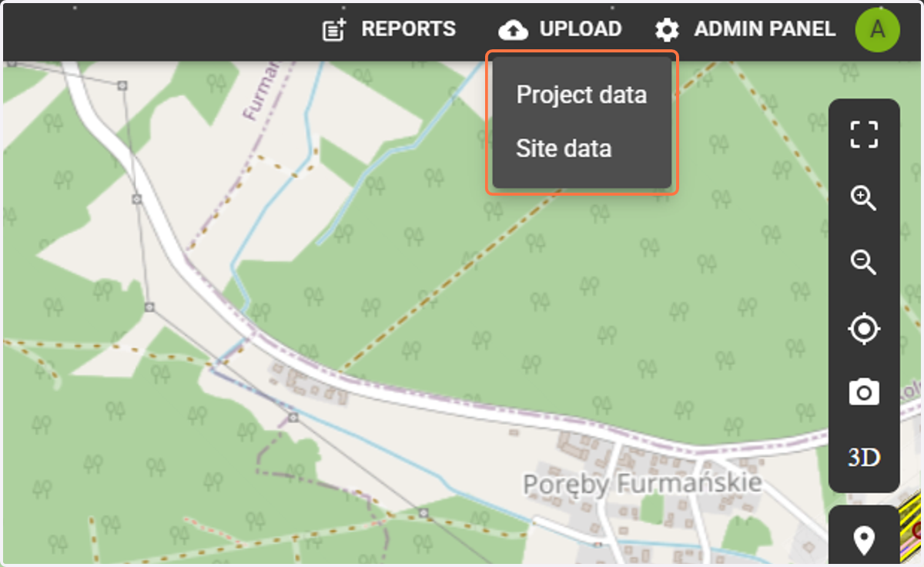Toggle the UPLOAD dropdown menu
The image size is (924, 567).
(x=581, y=29)
